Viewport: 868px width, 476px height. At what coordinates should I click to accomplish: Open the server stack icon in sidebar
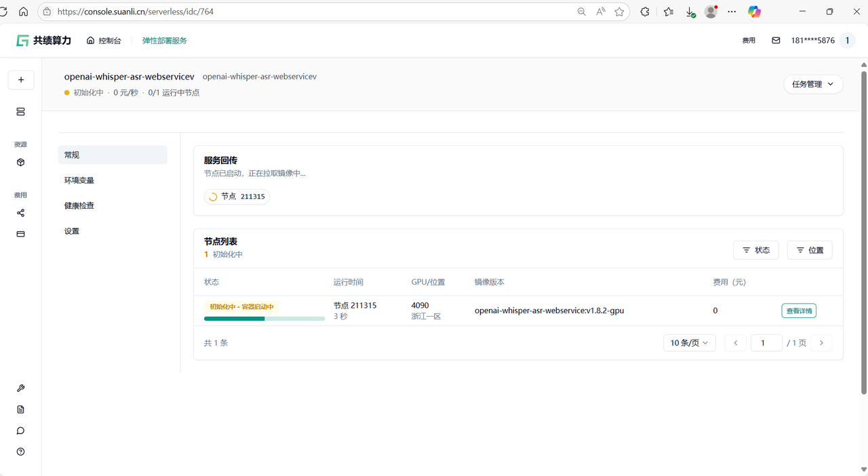[x=21, y=112]
